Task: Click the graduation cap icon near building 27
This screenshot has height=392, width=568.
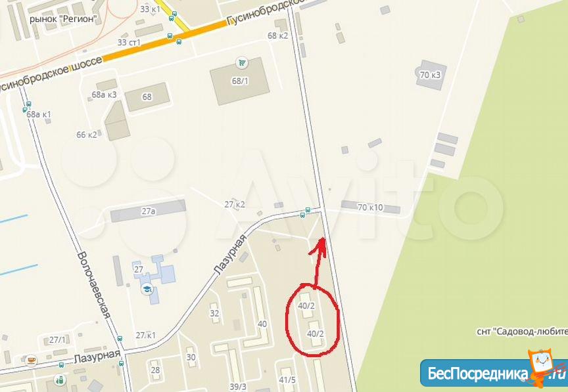Action: (147, 290)
